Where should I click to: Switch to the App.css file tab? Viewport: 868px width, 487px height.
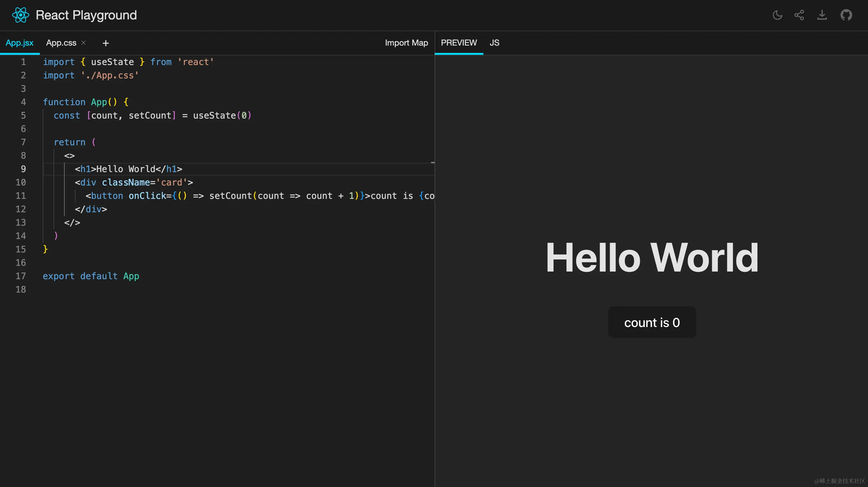click(61, 43)
